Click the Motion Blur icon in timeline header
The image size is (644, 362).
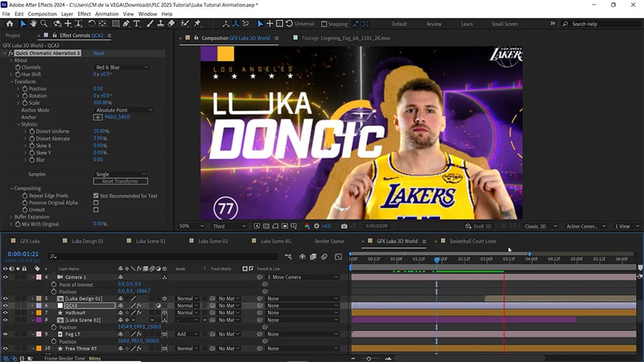324,257
